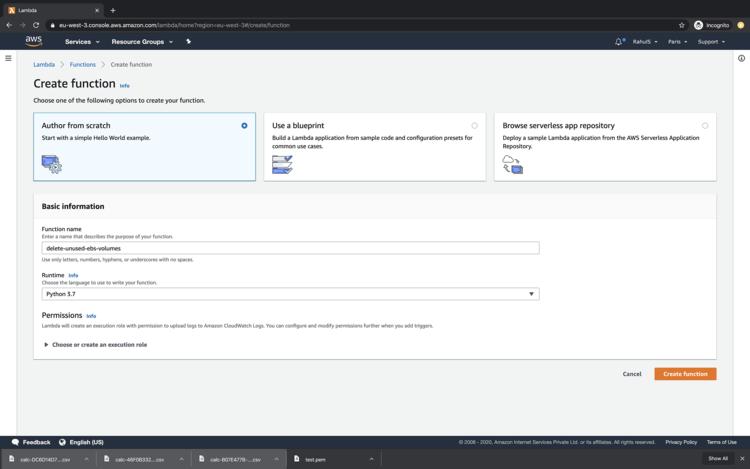
Task: Open the hamburger side navigation menu
Action: (x=8, y=58)
